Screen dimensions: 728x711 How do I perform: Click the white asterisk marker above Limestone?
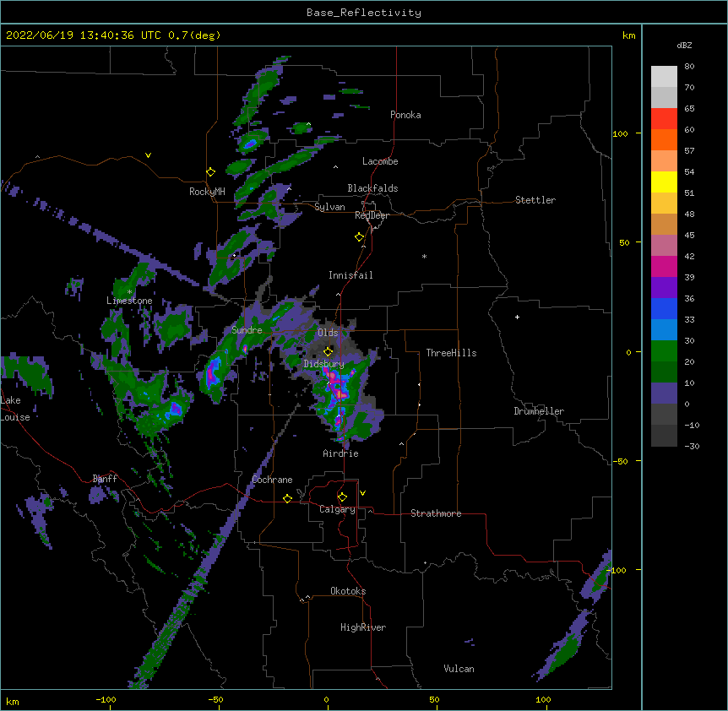[x=129, y=292]
